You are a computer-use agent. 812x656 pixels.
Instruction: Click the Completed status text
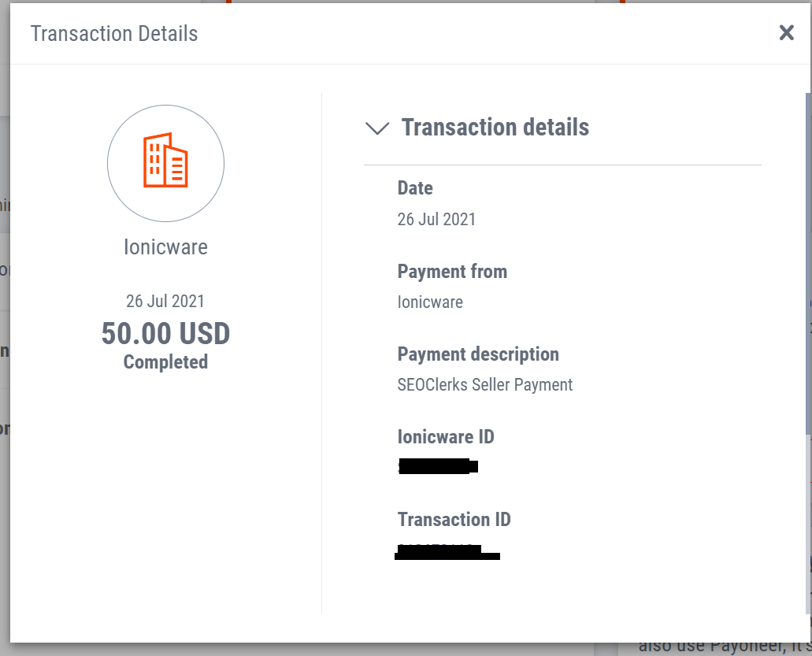pyautogui.click(x=165, y=362)
